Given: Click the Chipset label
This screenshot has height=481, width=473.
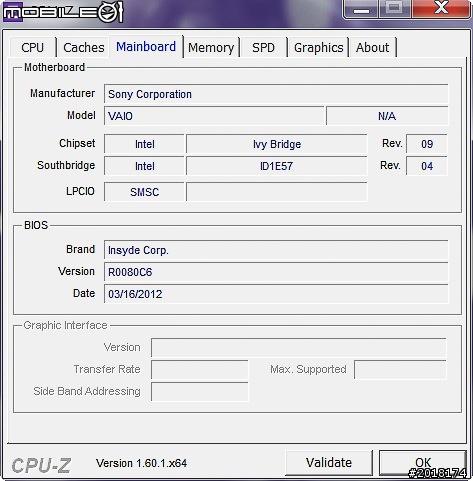Looking at the screenshot, I should pyautogui.click(x=77, y=143).
